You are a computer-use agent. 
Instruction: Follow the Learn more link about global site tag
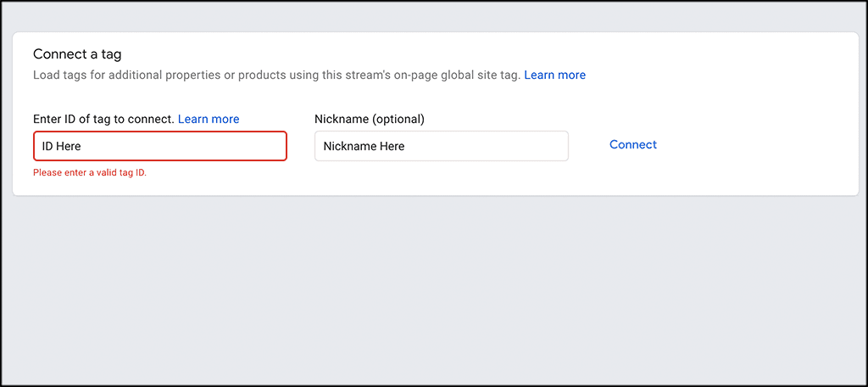554,75
